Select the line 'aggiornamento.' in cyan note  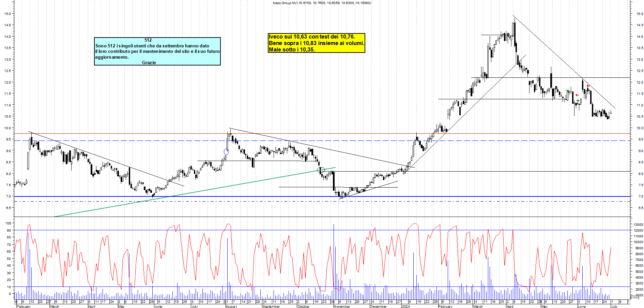[x=112, y=57]
